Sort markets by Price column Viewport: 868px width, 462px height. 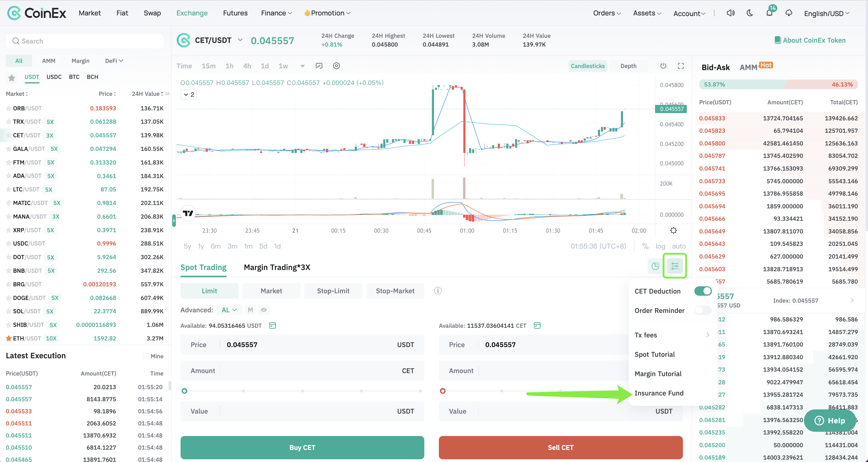click(107, 94)
